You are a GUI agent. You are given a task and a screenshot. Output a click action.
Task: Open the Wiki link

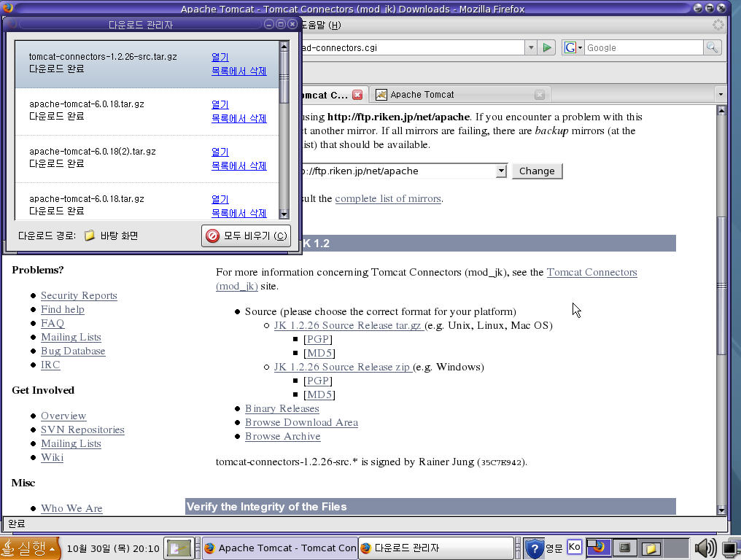[x=52, y=457]
